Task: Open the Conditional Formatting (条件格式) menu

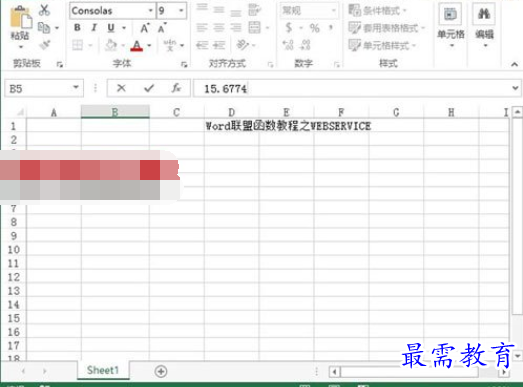Action: 378,10
